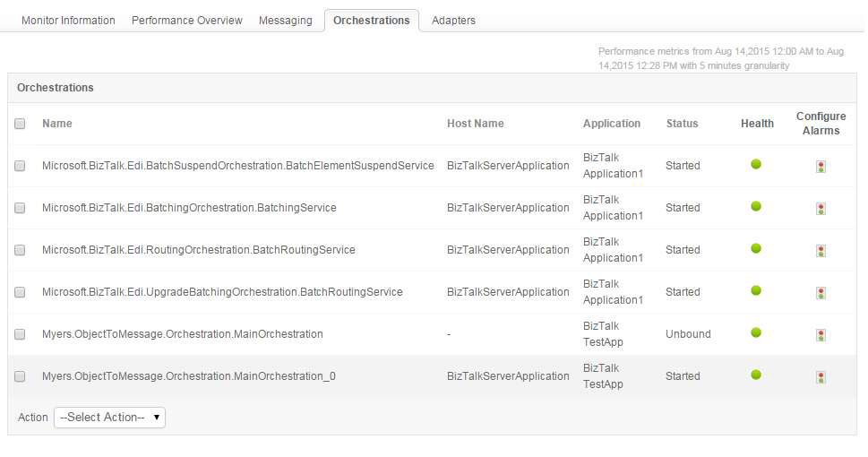Viewport: 868px width, 457px height.
Task: Click health indicator of BatchingService row
Action: pos(756,207)
